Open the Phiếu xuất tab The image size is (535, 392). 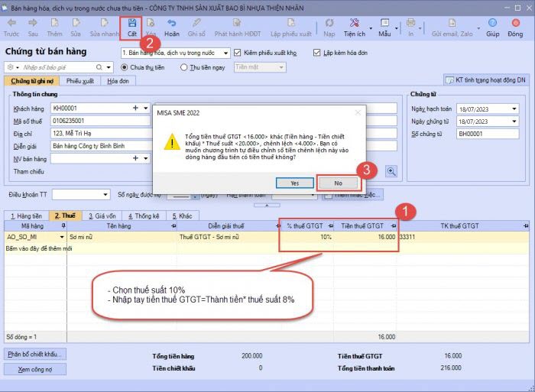79,80
